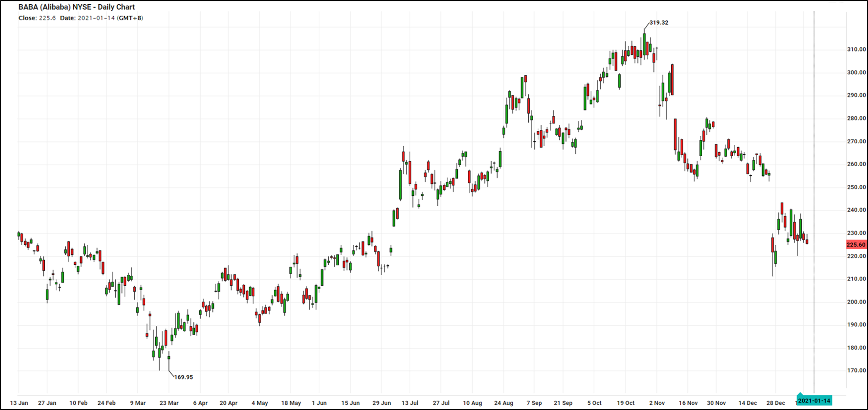
Task: Click the teal 2021-01-14 date marker
Action: [814, 400]
